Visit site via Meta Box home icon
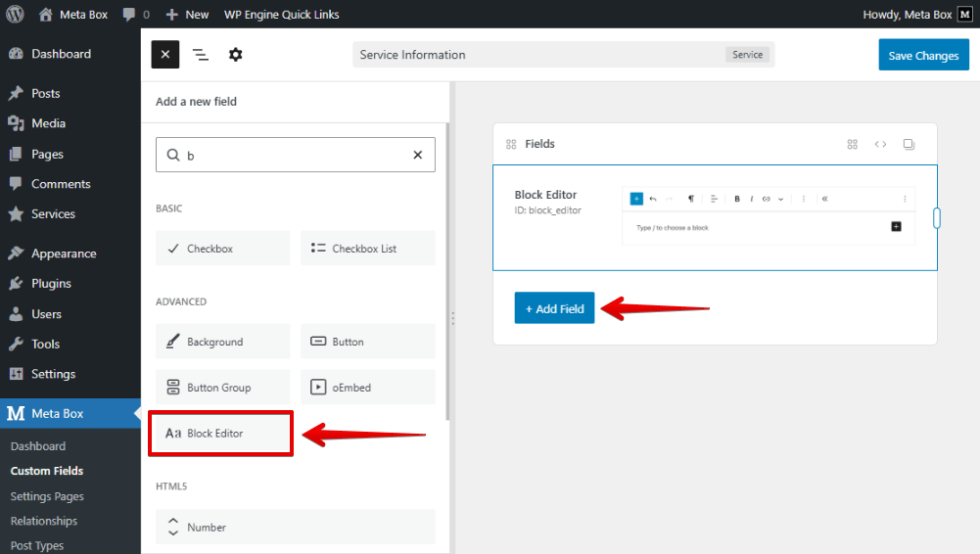980x554 pixels. tap(72, 14)
